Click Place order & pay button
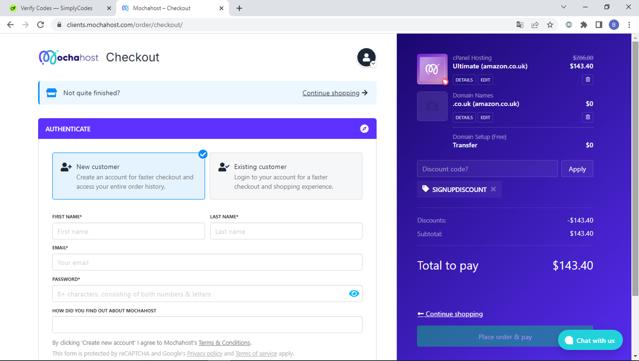Viewport: 639px width, 361px height. (x=505, y=337)
